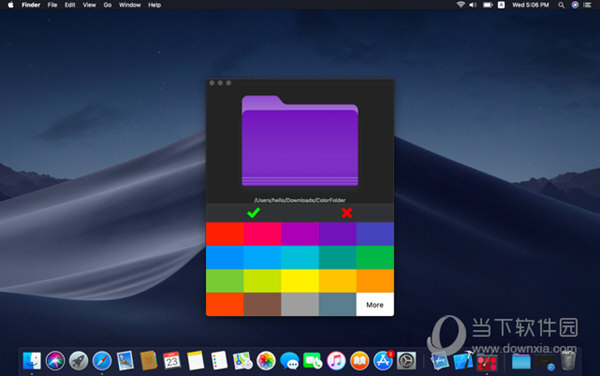Open Xcode hammer icon in dock
This screenshot has width=600, height=376.
pos(463,361)
